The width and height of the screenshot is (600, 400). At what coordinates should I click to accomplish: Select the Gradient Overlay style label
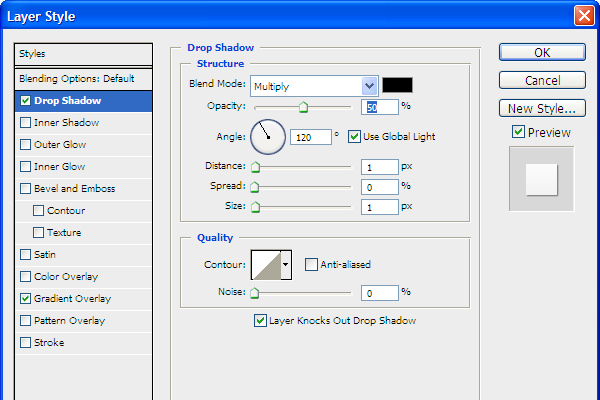coord(72,299)
